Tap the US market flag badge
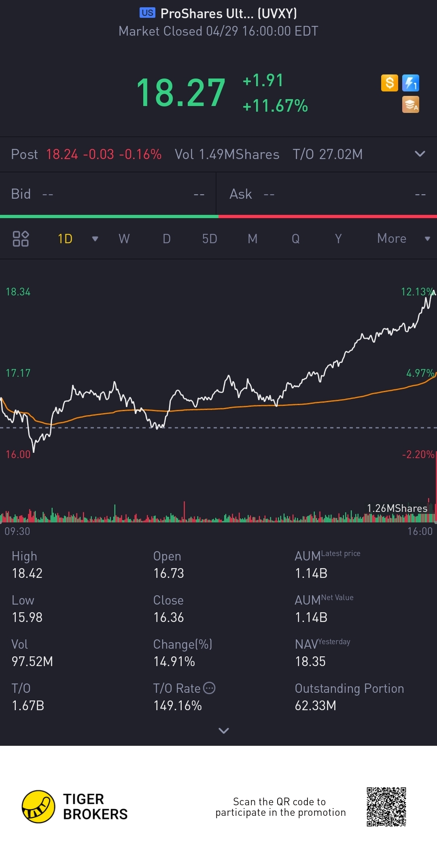 [x=147, y=13]
